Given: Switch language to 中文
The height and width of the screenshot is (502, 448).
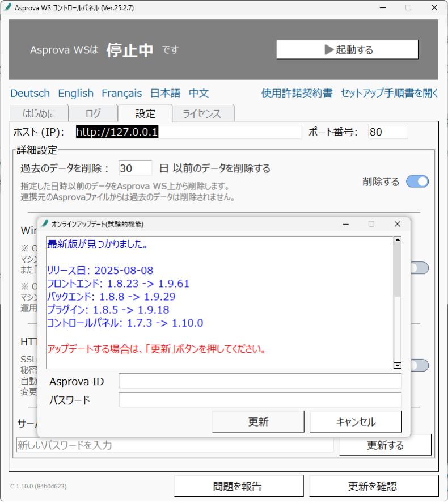Looking at the screenshot, I should [198, 94].
